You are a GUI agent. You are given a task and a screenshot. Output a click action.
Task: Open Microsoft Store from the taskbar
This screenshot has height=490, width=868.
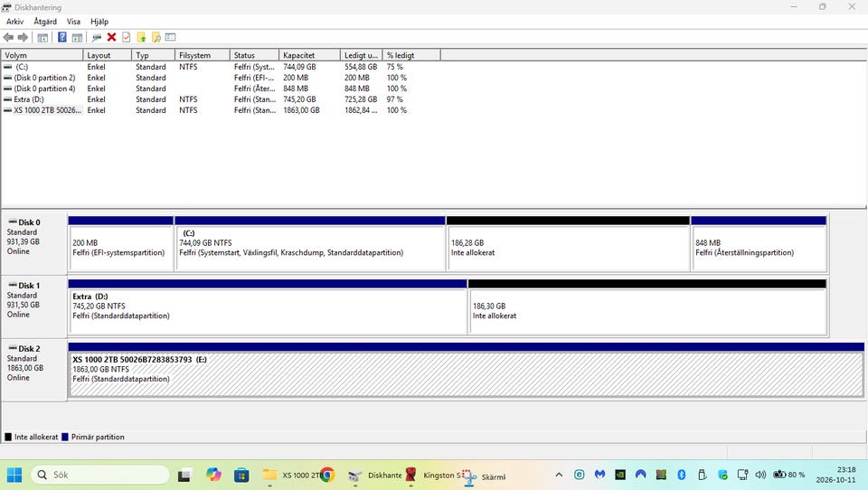coord(241,475)
